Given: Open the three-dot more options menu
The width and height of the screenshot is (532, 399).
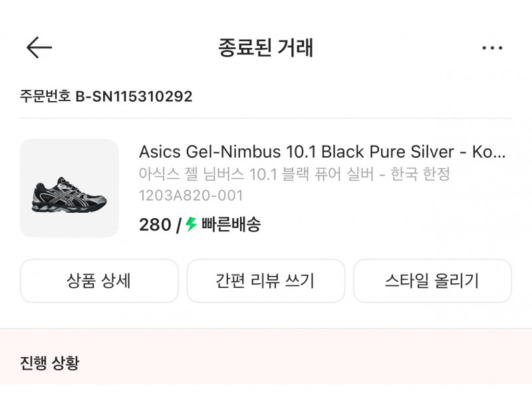Looking at the screenshot, I should (492, 48).
